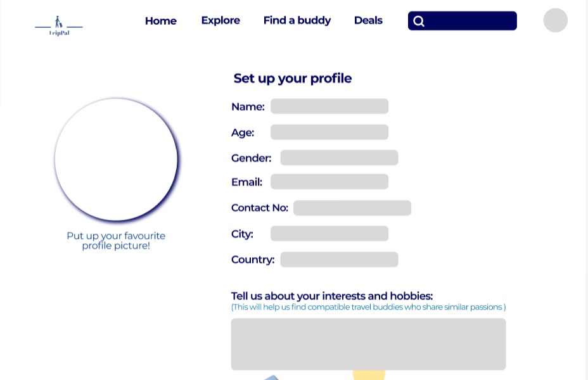The width and height of the screenshot is (588, 380).
Task: Click the Age input field
Action: [x=329, y=132]
